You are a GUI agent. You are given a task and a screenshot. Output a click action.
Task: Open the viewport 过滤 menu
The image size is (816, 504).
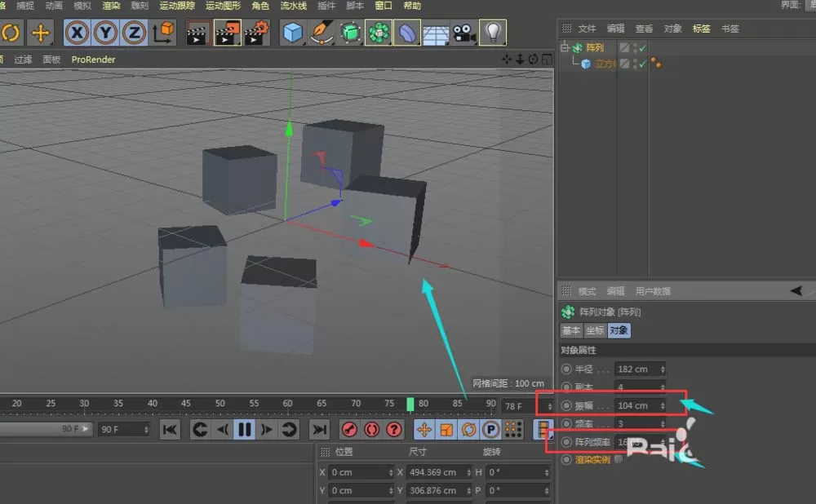coord(23,60)
